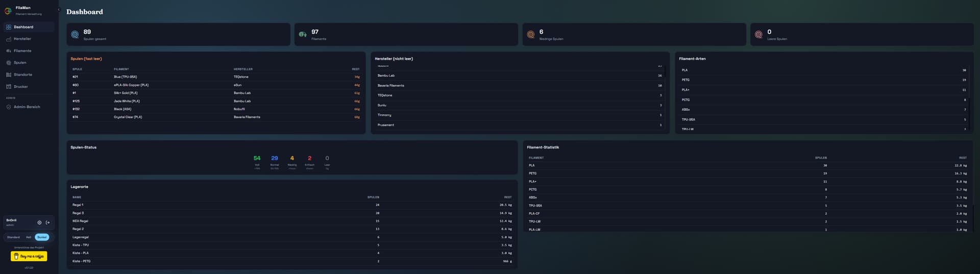Navigate to the Spulen page

[x=29, y=63]
